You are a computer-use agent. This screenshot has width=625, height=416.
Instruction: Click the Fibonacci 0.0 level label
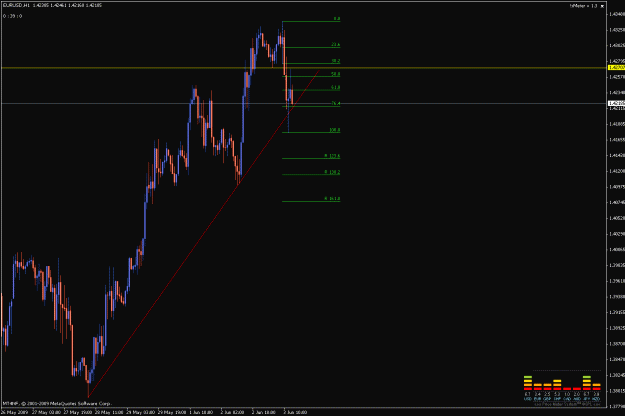coord(336,19)
